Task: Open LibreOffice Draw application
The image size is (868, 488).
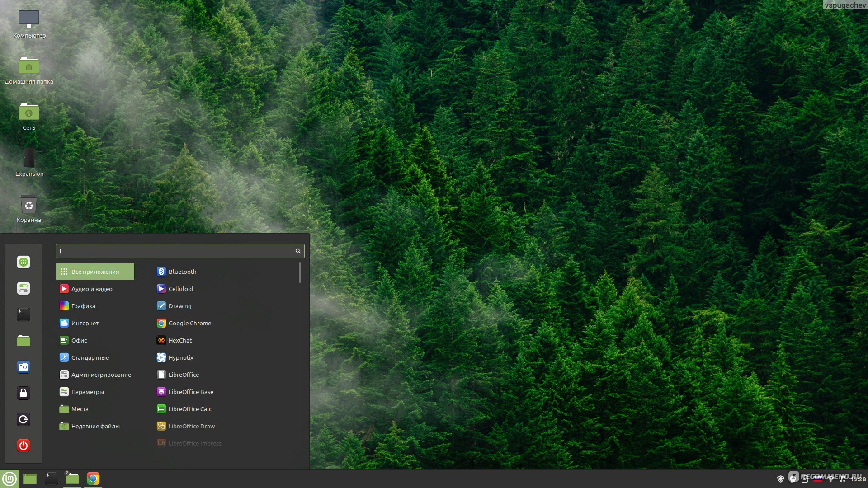Action: point(191,426)
